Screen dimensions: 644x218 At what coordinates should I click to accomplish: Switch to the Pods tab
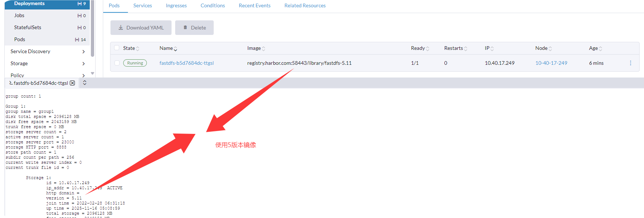click(114, 5)
